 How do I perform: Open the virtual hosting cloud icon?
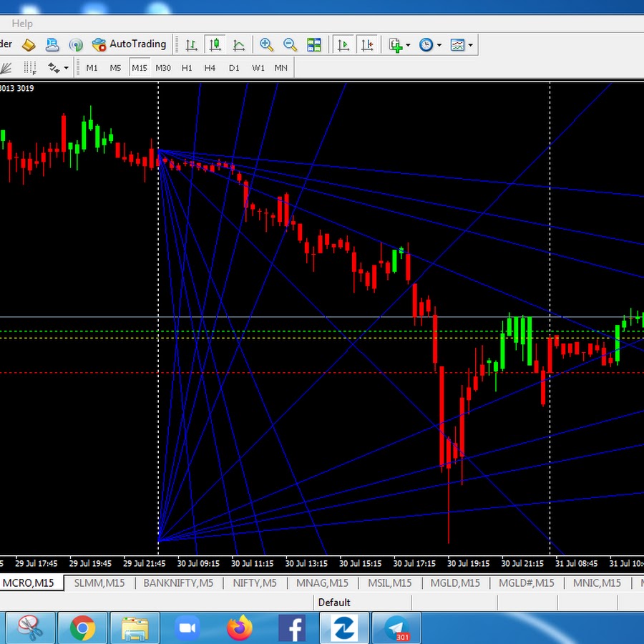pyautogui.click(x=52, y=44)
